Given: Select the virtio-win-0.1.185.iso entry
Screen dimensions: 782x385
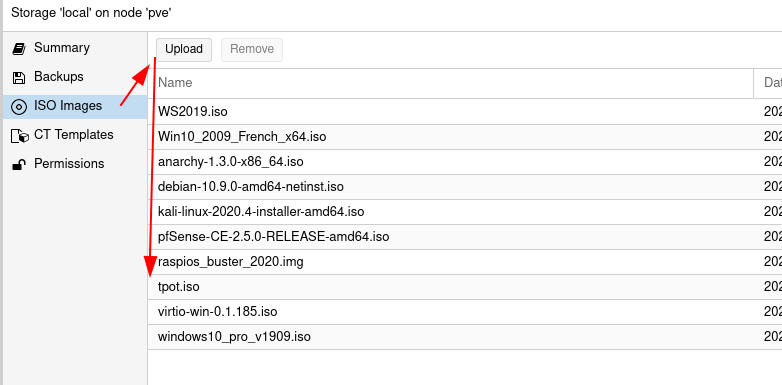Looking at the screenshot, I should 465,312.
